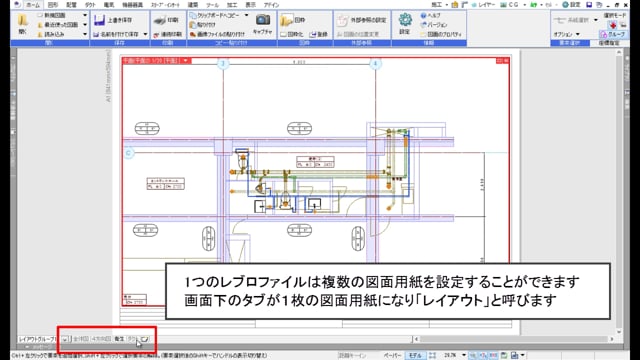Click the 上書き保存 save icon
The height and width of the screenshot is (360, 640).
[99, 20]
